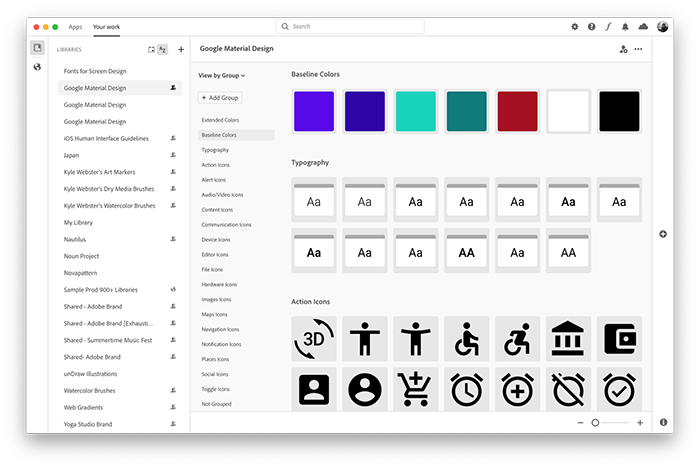Jump to Extended Colors group
The height and width of the screenshot is (468, 700).
(x=220, y=120)
